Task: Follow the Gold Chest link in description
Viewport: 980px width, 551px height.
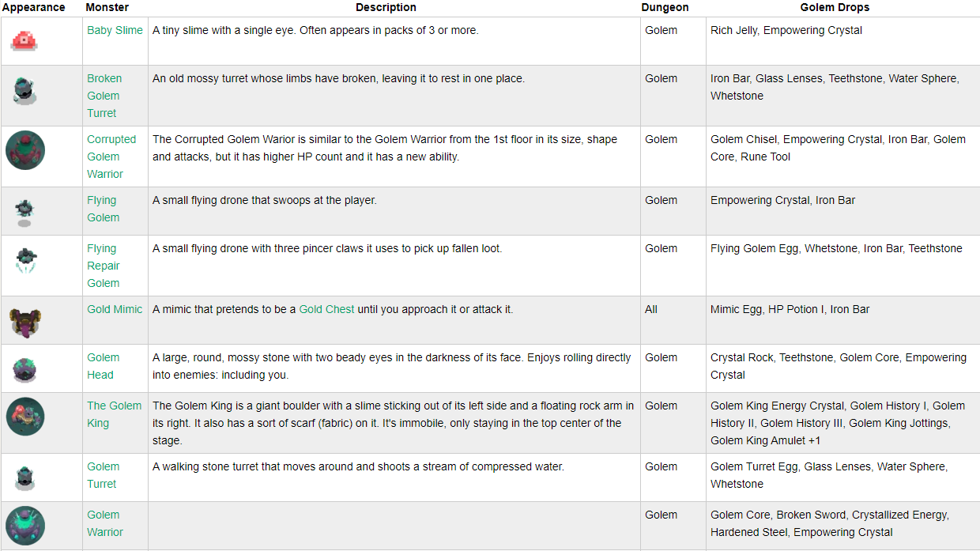Action: tap(326, 309)
